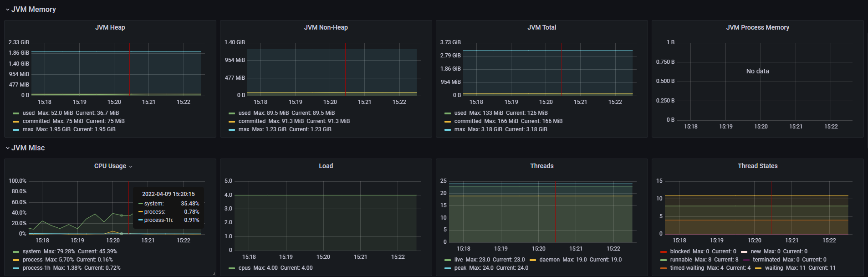Toggle the timed-waiting series in Thread States legend
The image size is (868, 277).
687,268
